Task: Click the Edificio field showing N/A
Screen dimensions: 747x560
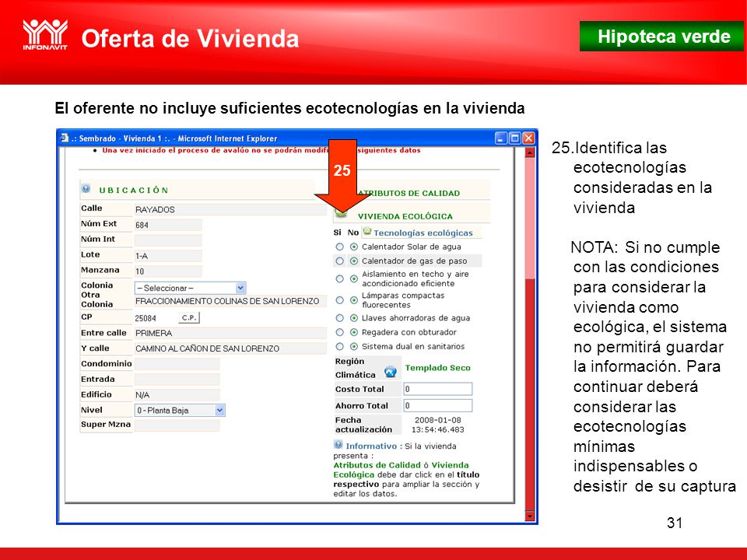Action: (177, 395)
